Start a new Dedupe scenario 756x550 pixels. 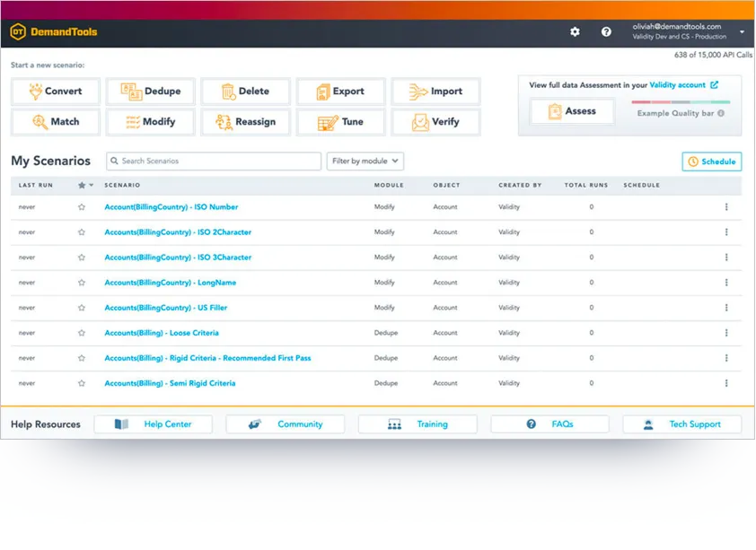(151, 91)
